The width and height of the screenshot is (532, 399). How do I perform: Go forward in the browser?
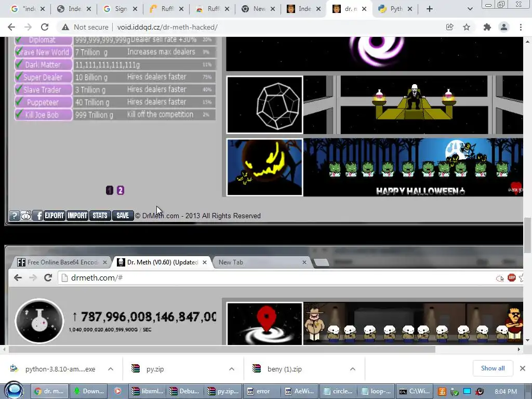click(x=28, y=27)
